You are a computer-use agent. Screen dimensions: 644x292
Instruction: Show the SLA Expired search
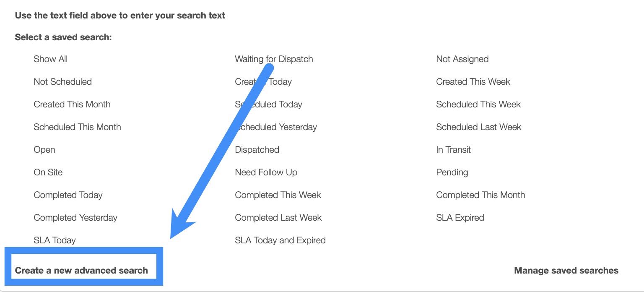460,218
